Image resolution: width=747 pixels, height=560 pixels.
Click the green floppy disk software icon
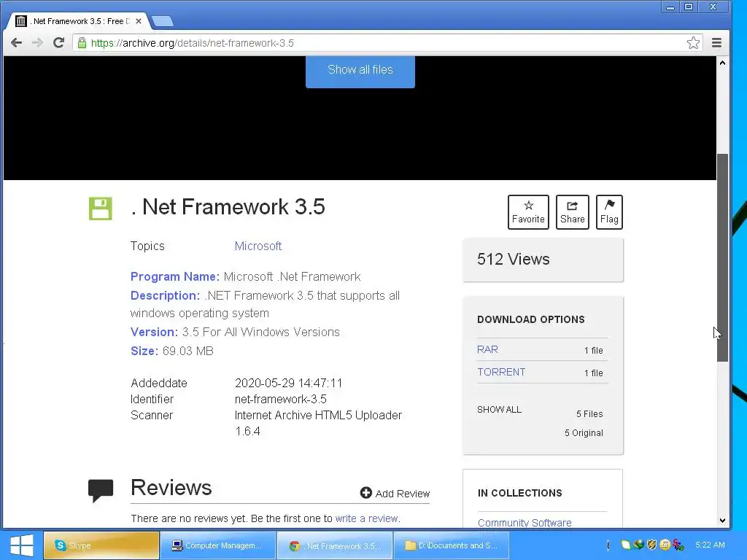click(101, 209)
